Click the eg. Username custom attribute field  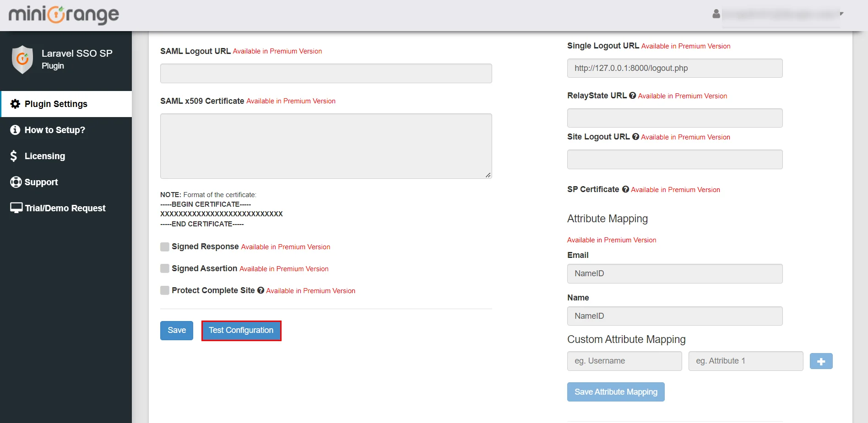coord(624,361)
